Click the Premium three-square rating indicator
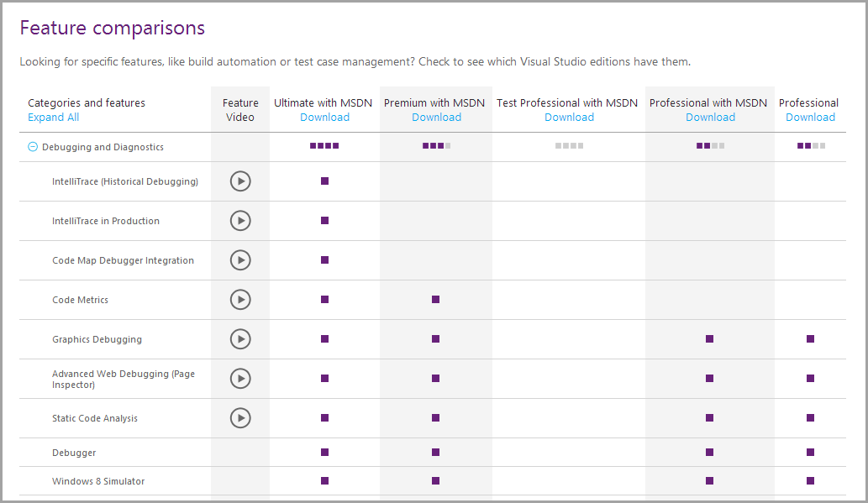Image resolution: width=868 pixels, height=503 pixels. tap(436, 146)
